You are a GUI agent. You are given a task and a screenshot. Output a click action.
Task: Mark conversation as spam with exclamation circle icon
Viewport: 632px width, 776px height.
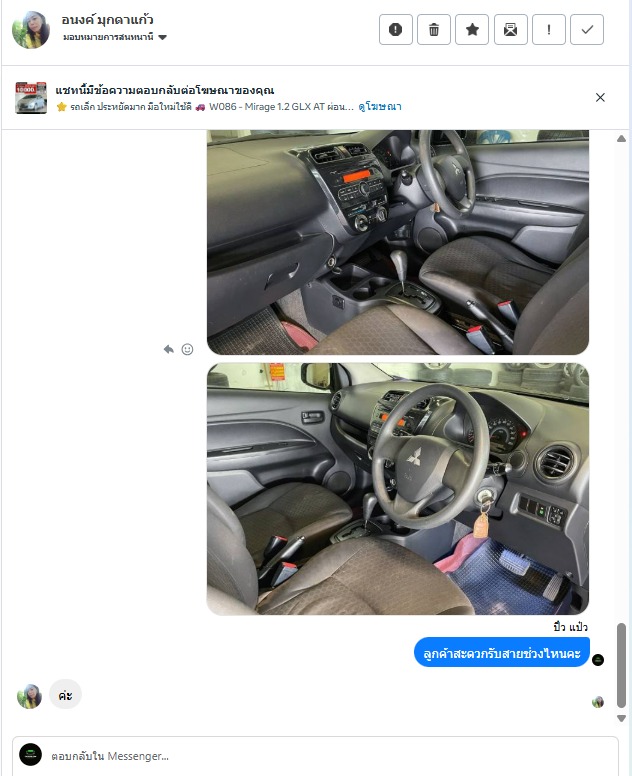point(395,30)
